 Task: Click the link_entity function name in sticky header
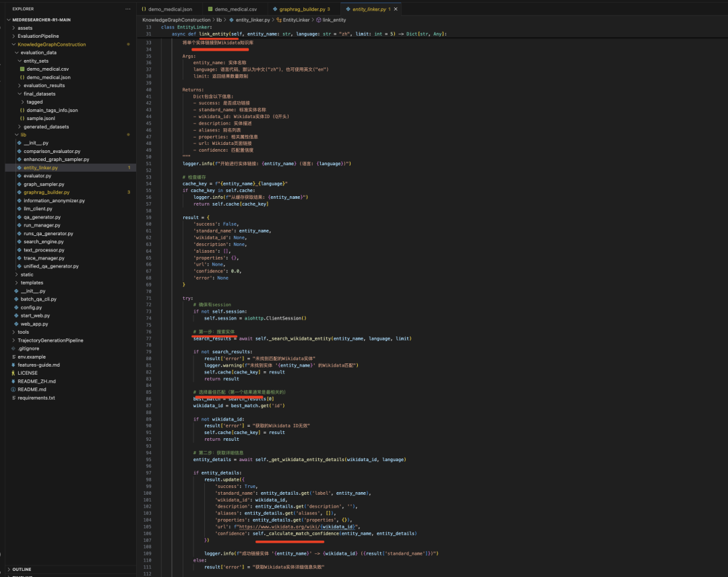click(x=214, y=34)
